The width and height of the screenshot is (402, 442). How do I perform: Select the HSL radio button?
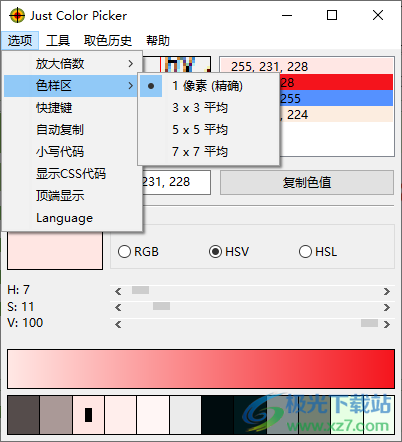click(318, 252)
